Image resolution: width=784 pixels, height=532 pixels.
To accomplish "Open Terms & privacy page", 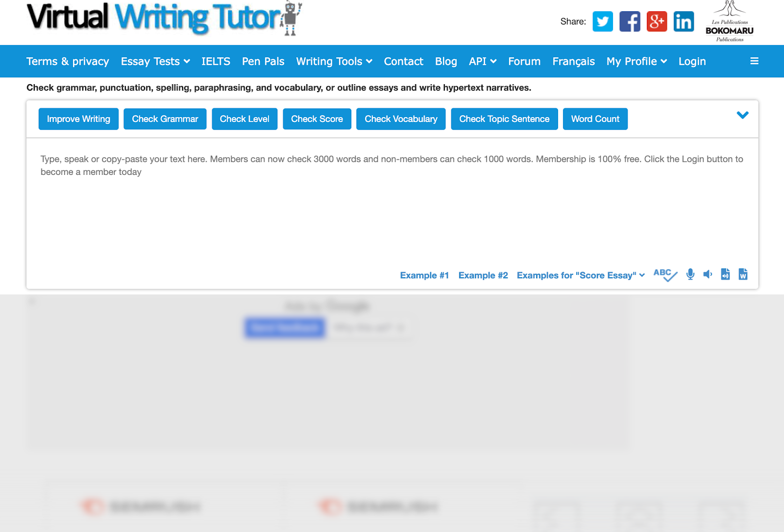I will pyautogui.click(x=68, y=61).
